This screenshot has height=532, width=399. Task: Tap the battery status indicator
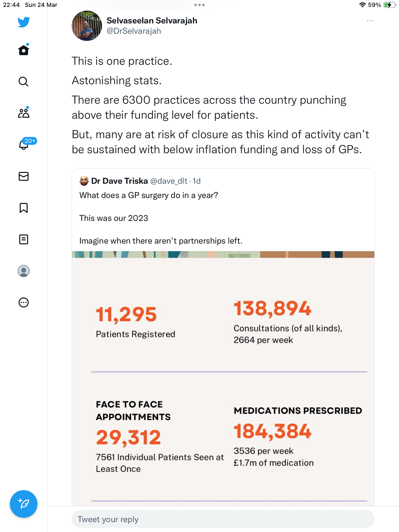(x=389, y=5)
